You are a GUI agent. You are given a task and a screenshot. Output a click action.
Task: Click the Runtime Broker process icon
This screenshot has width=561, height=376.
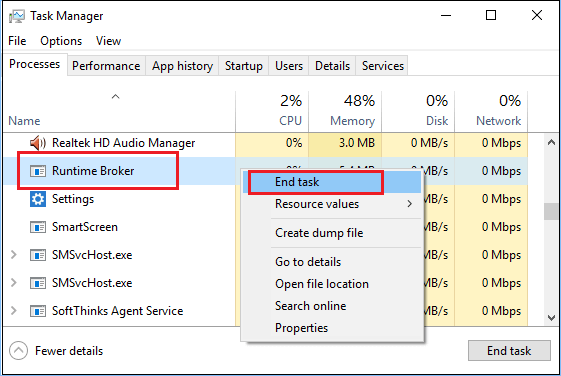[x=38, y=171]
